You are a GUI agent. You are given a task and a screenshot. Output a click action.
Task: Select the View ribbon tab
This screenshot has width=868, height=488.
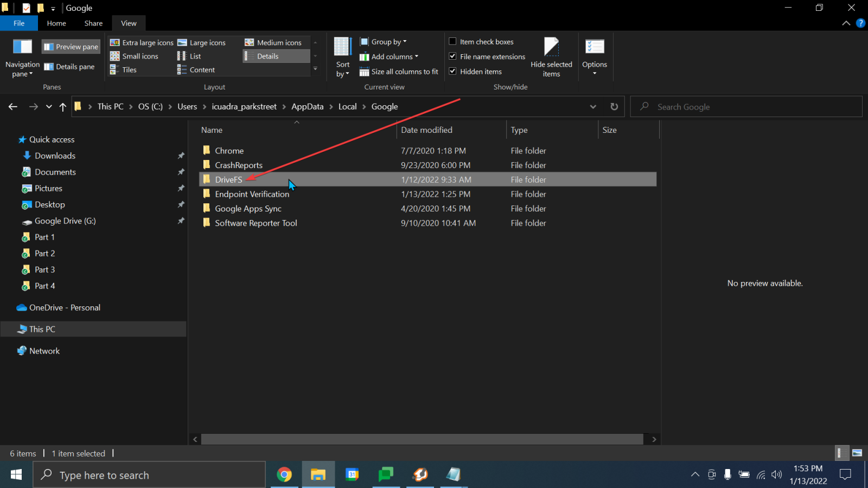pos(129,23)
